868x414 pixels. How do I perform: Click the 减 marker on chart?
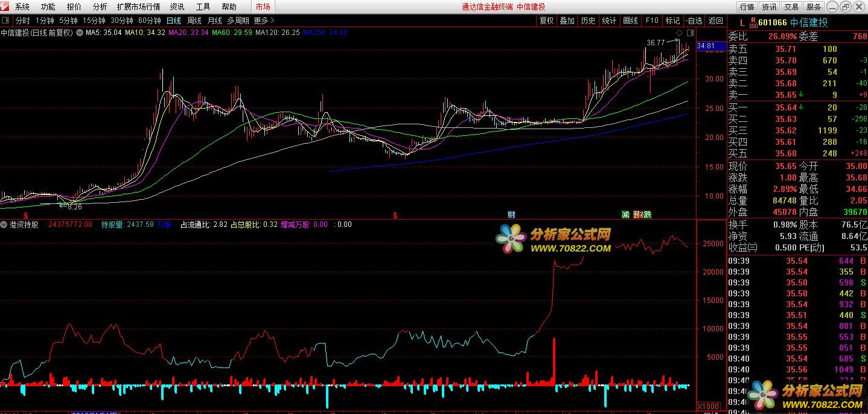click(x=625, y=215)
